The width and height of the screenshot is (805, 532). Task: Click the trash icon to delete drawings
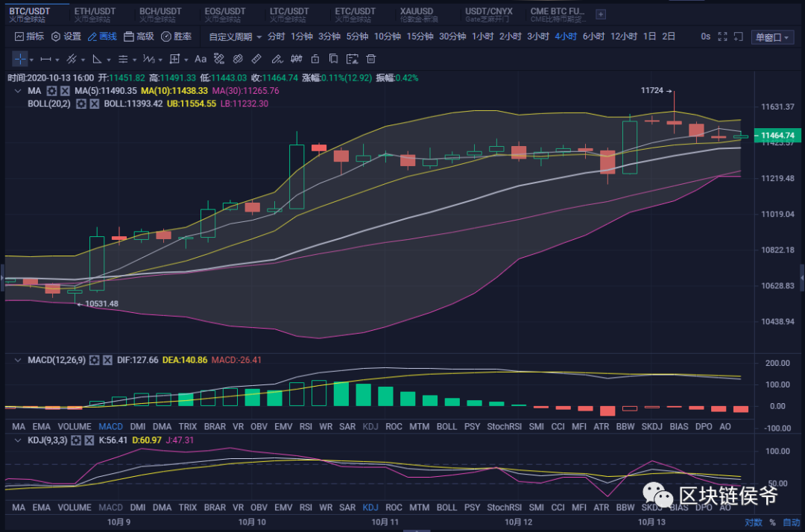tap(370, 59)
